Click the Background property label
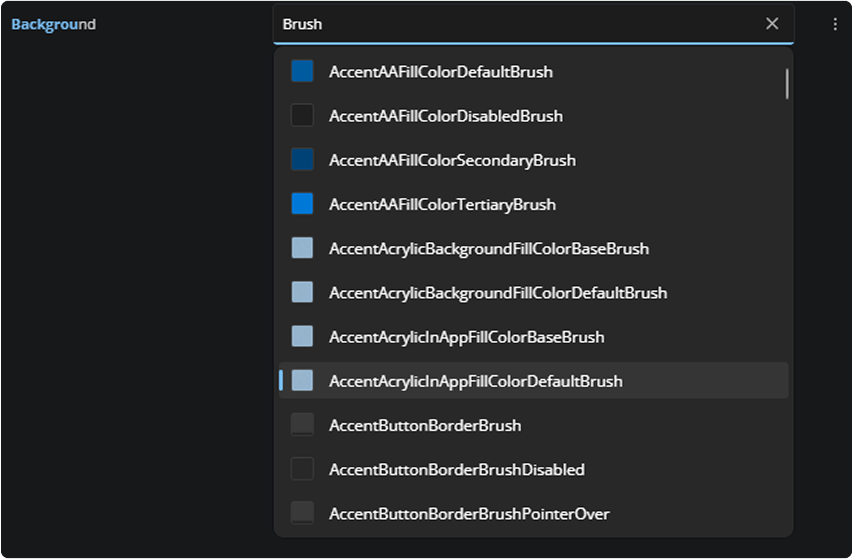Image resolution: width=853 pixels, height=559 pixels. point(53,24)
